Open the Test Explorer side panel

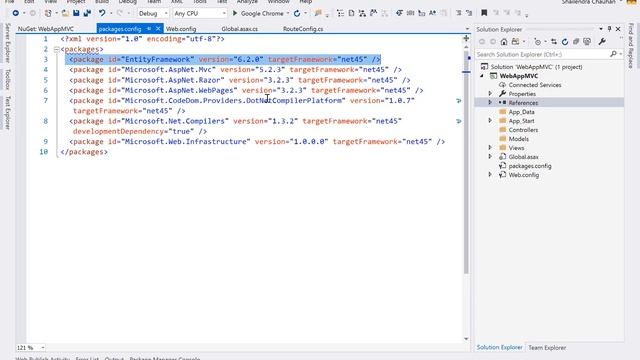point(7,113)
